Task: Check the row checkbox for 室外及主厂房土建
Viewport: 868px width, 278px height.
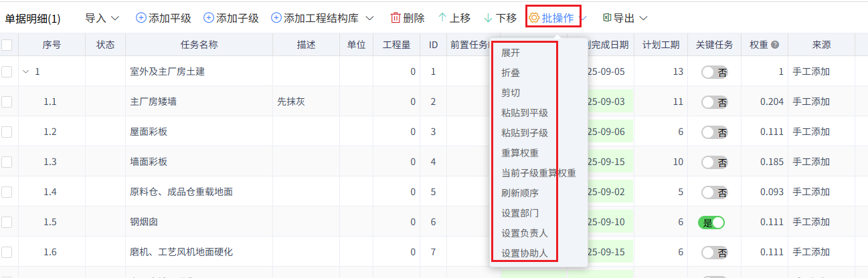Action: click(x=7, y=72)
